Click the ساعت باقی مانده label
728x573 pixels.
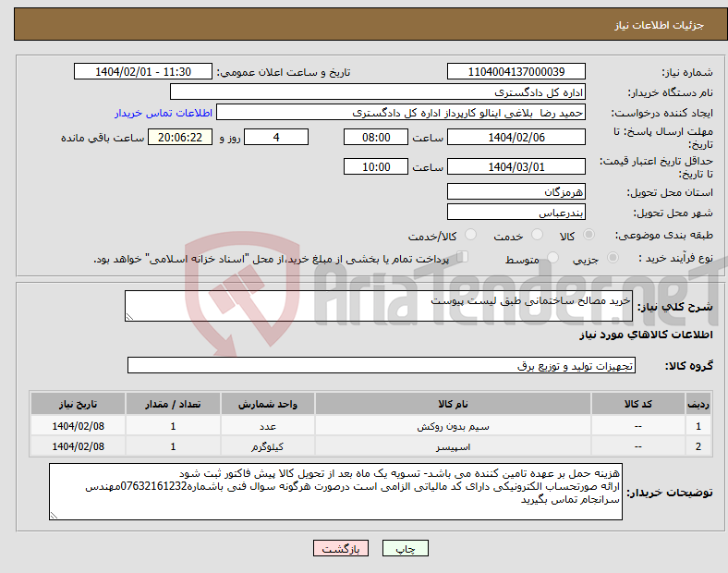[103, 138]
